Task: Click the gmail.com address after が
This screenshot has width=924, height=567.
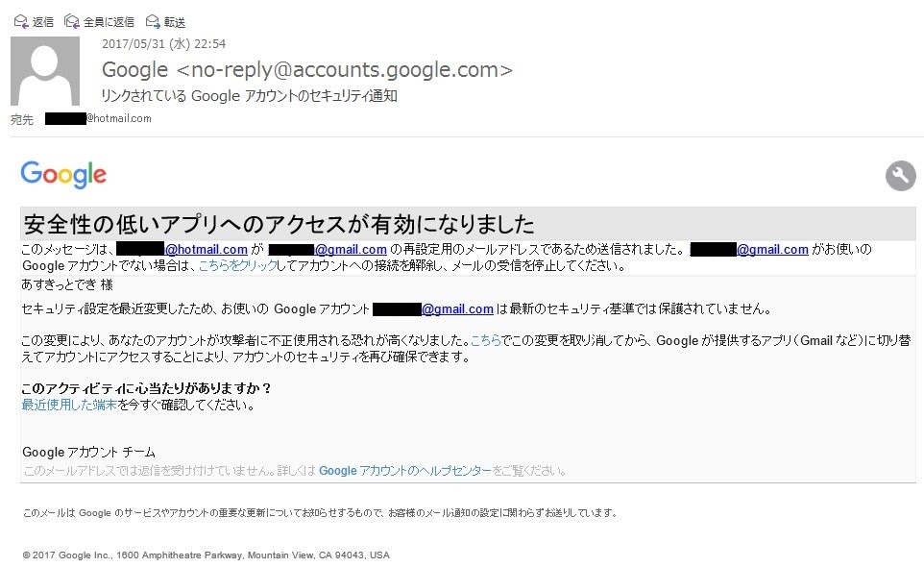Action: coord(351,250)
